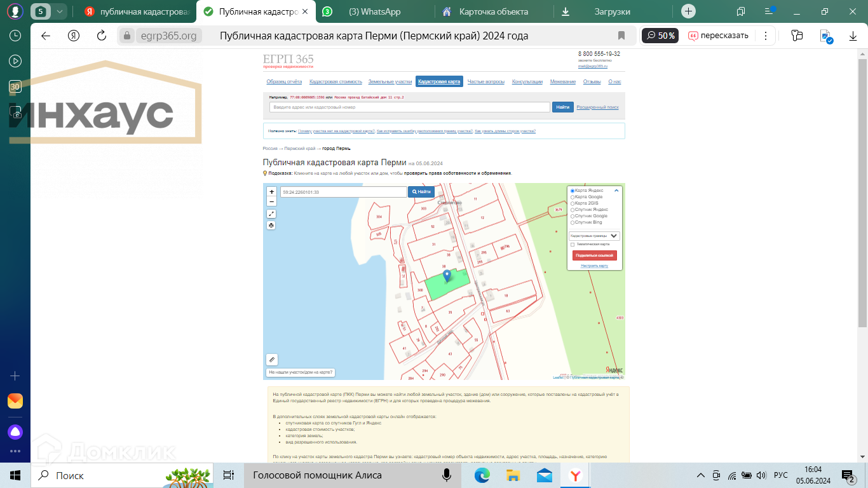Open fullscreen map view icon
Screen dimensions: 868x488
pos(271,214)
